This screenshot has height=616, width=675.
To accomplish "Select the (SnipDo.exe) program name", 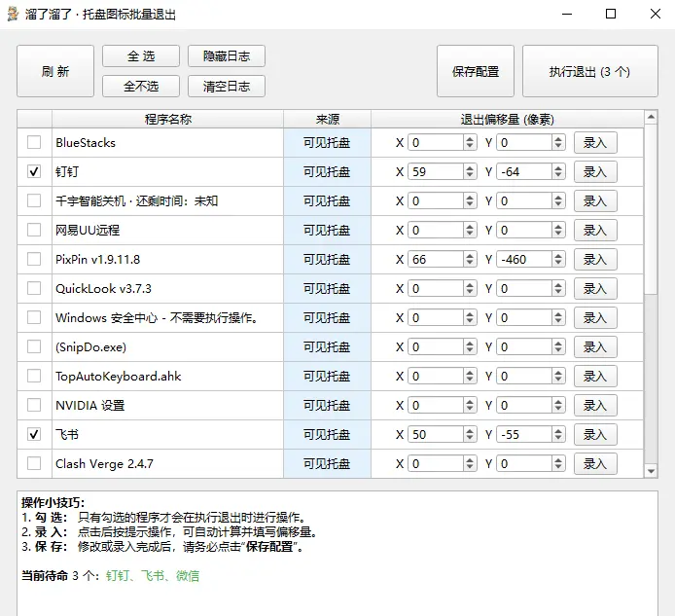I will click(x=90, y=346).
